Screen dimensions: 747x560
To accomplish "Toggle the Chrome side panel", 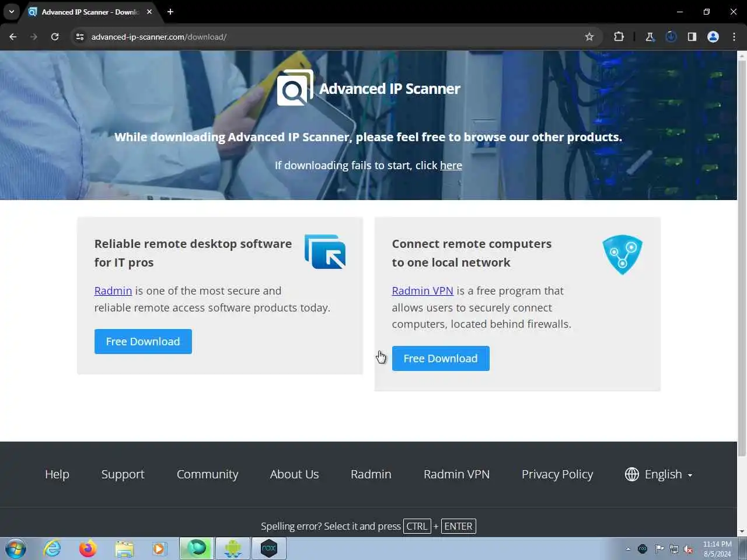I will (x=692, y=37).
